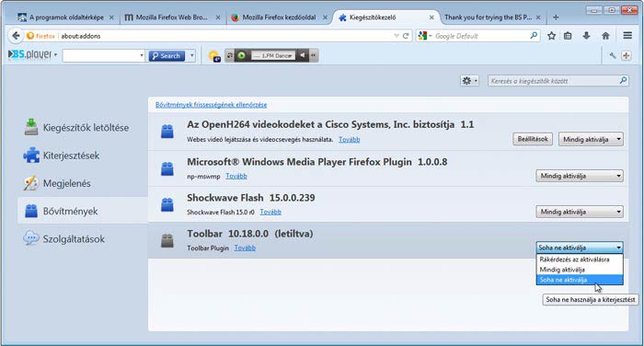Show bookmarks list icon

click(x=568, y=36)
